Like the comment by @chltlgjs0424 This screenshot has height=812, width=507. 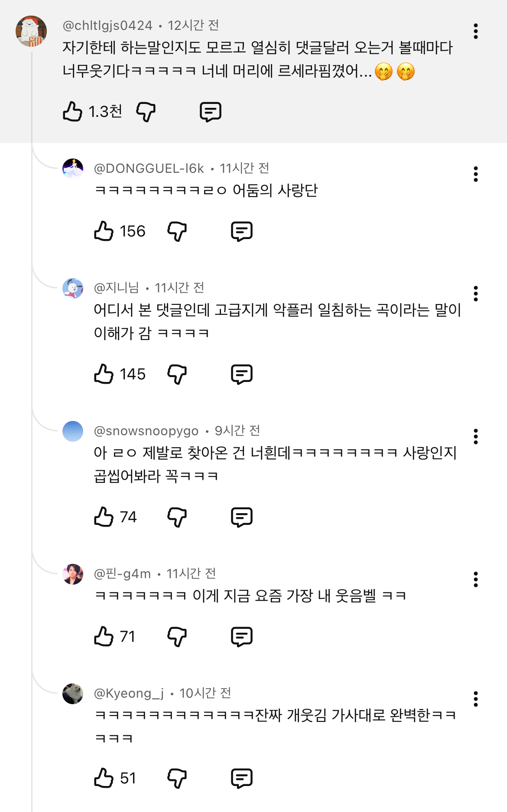pyautogui.click(x=73, y=112)
